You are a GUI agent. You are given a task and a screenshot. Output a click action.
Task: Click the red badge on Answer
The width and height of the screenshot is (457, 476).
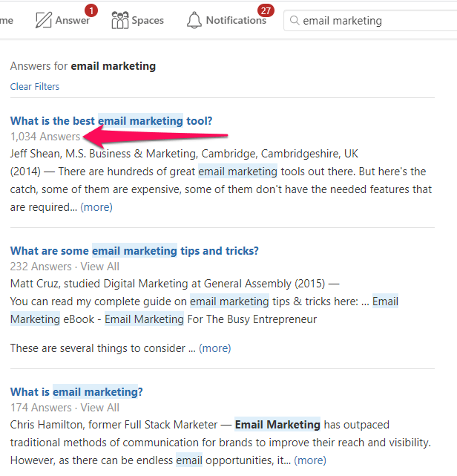(x=91, y=10)
